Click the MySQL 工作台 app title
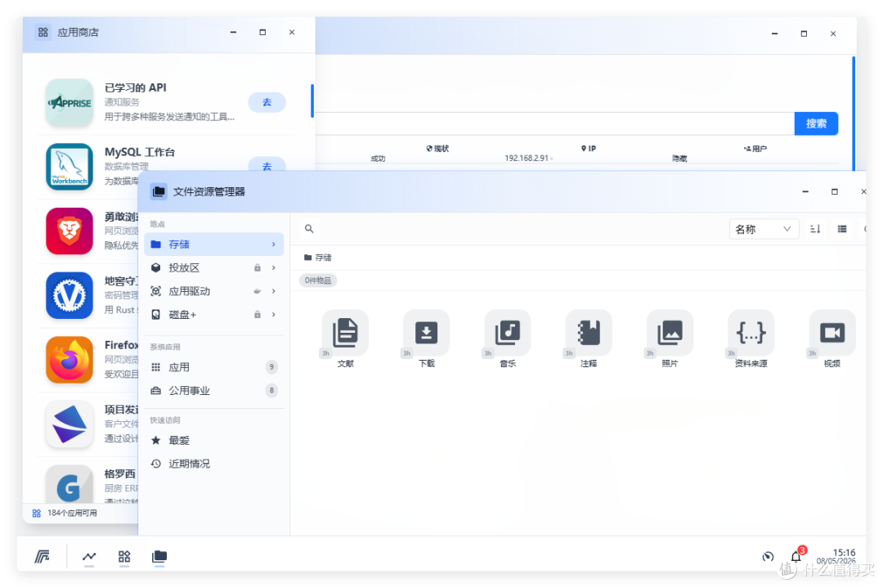This screenshot has width=883, height=588. (140, 152)
